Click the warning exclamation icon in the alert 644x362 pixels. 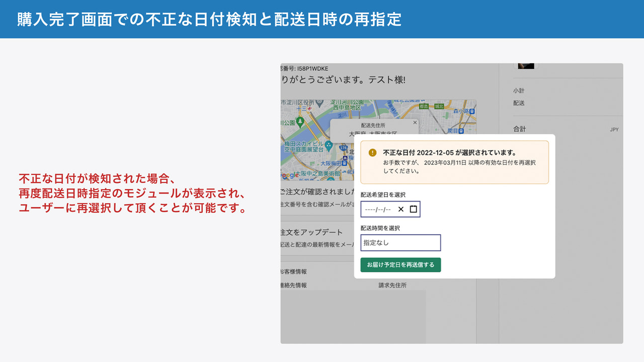372,153
